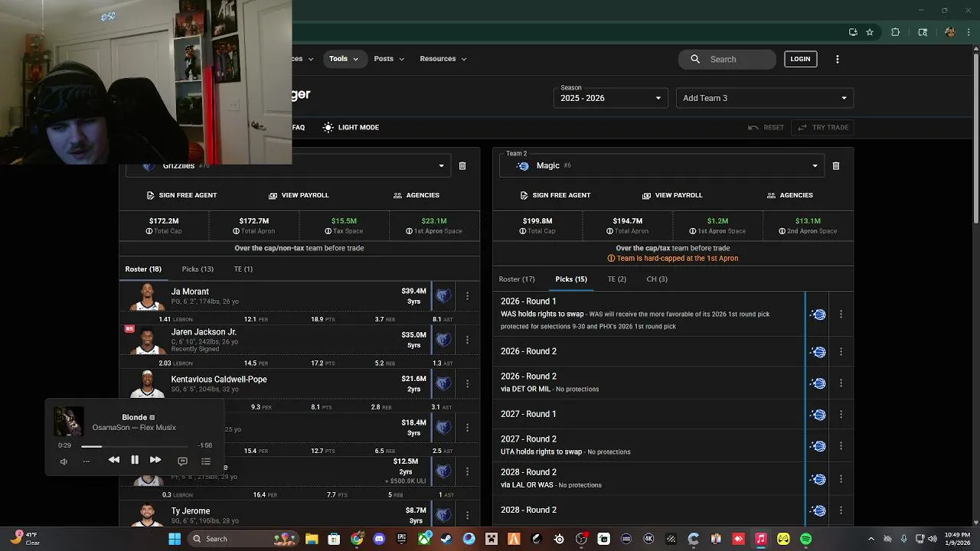Image resolution: width=980 pixels, height=551 pixels.
Task: Delete the Grizzlies team with trash icon
Action: [x=462, y=166]
